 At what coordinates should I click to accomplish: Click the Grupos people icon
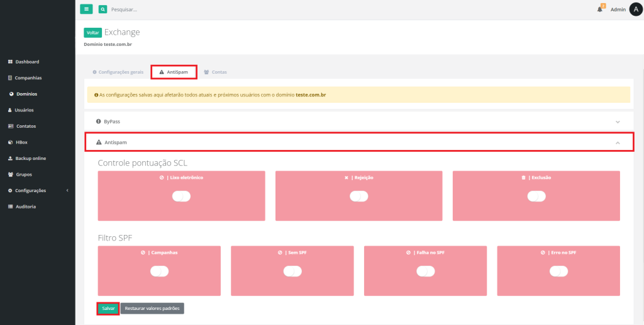point(11,174)
